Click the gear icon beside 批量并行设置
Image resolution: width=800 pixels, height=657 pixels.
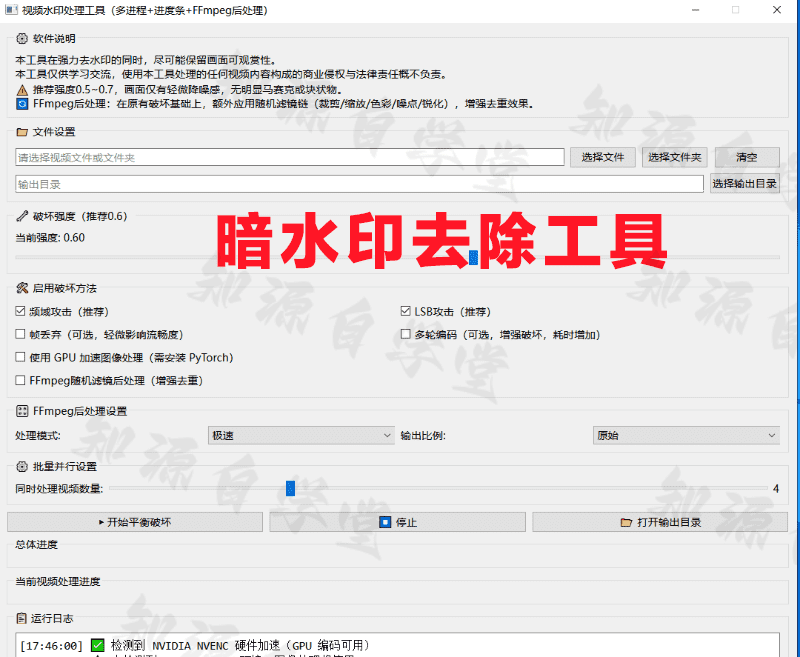[22, 466]
